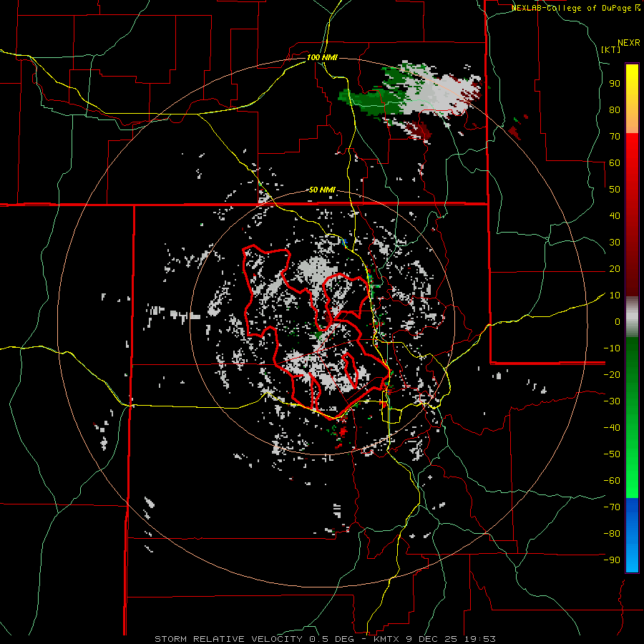Screen dimensions: 644x644
Task: Click the 90 value on the velocity scale
Action: [x=615, y=84]
